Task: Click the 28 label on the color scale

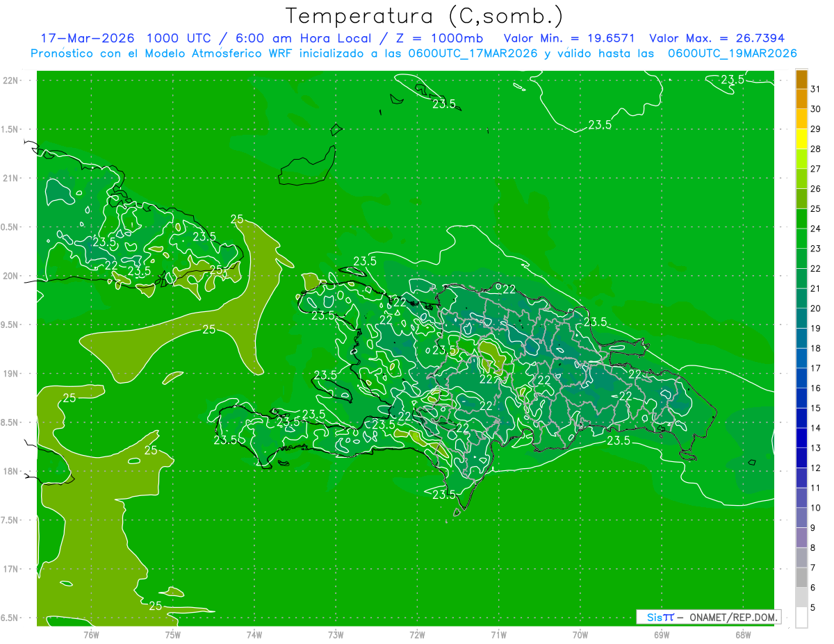Action: click(x=815, y=149)
